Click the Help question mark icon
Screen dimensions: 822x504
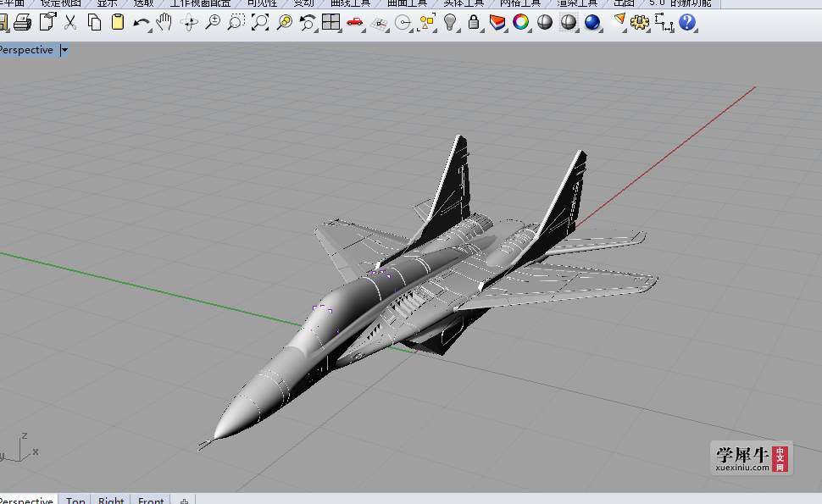pos(687,23)
